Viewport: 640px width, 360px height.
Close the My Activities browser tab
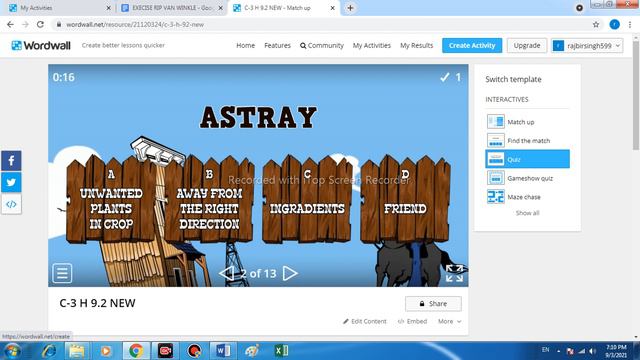[x=108, y=8]
